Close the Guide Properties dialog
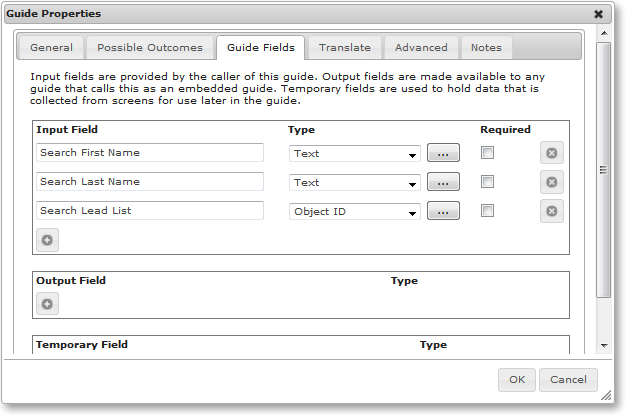Viewport: 626px width, 415px height. tap(598, 14)
